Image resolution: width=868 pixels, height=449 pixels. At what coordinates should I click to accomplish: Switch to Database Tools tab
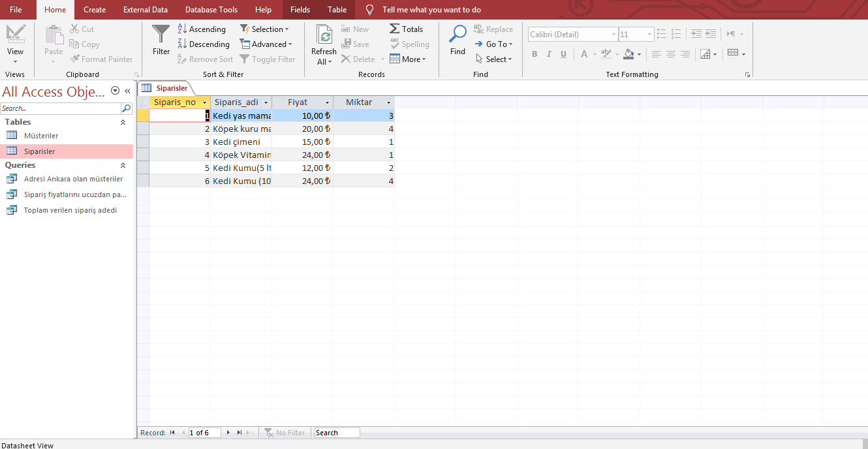click(x=211, y=10)
